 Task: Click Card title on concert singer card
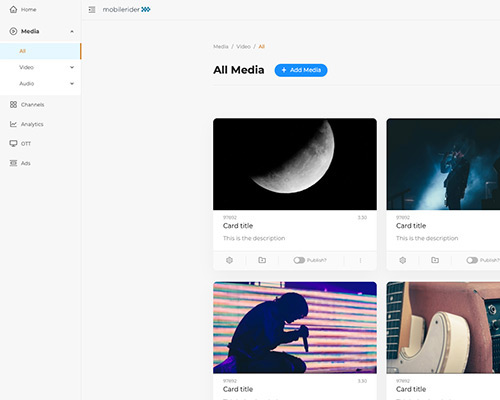point(411,226)
